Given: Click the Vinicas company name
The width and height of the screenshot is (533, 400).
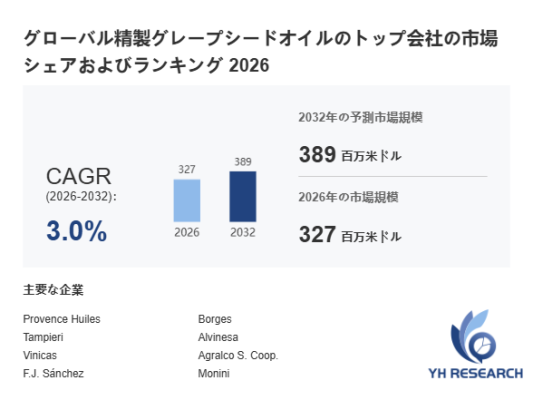Looking at the screenshot, I should point(40,355).
